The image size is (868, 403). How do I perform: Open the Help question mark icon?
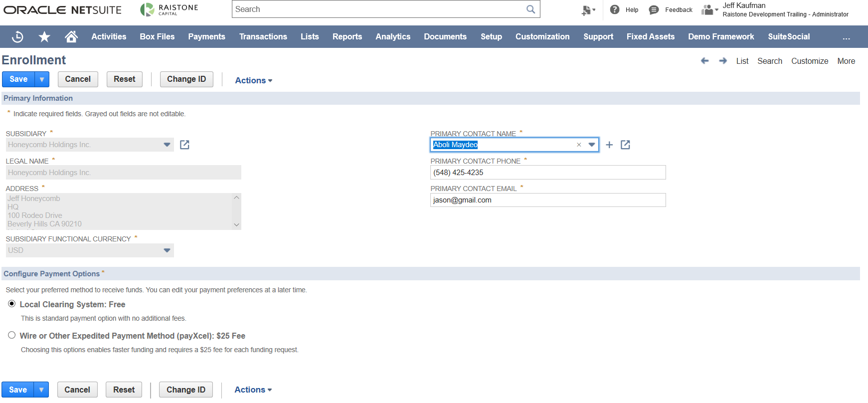[x=615, y=9]
